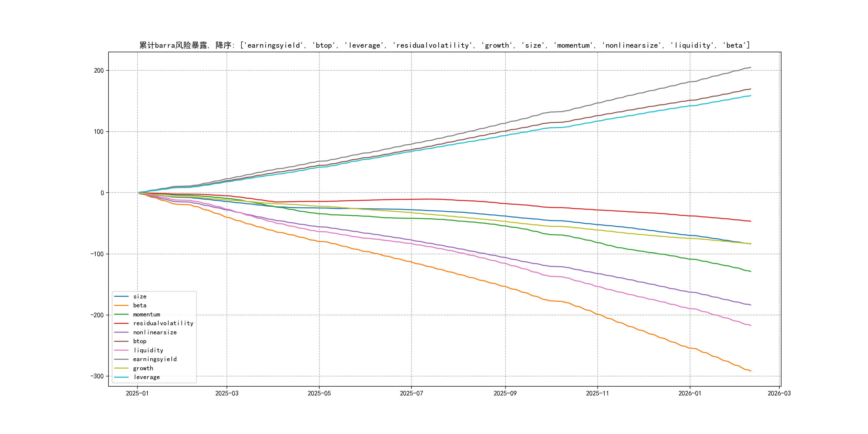868x434 pixels.
Task: Click the size legend label
Action: point(140,297)
